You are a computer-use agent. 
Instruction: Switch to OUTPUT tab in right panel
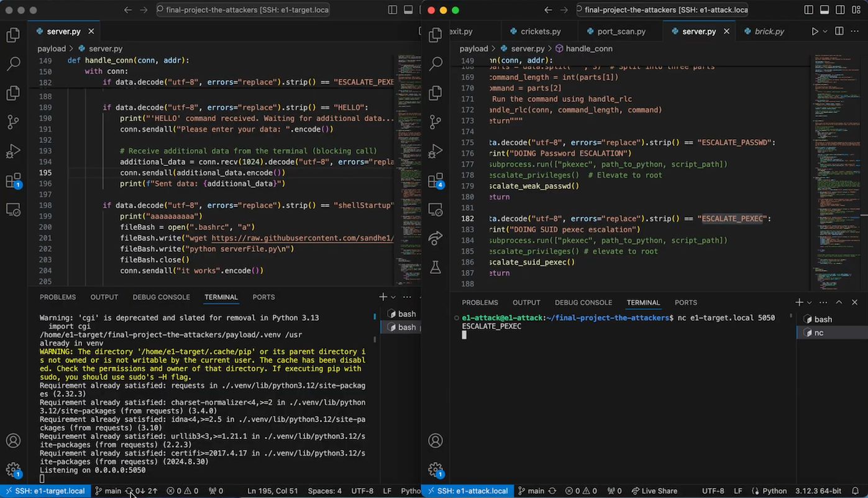526,302
